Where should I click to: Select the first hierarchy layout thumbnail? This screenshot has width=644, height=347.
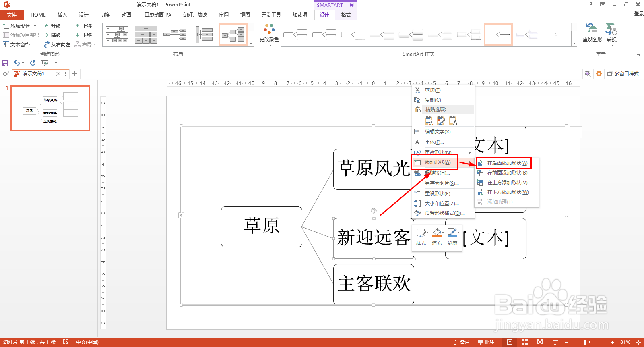(x=117, y=35)
